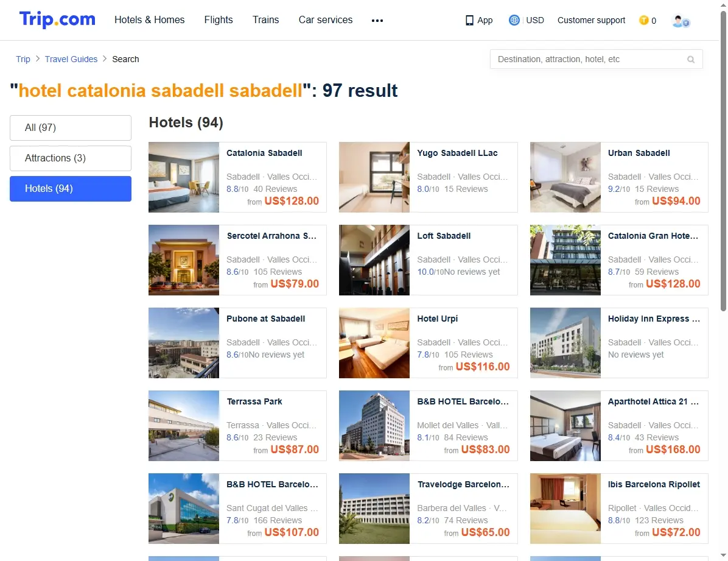Viewport: 728px width, 561px height.
Task: Select the Hotels (94) filter
Action: (x=71, y=189)
